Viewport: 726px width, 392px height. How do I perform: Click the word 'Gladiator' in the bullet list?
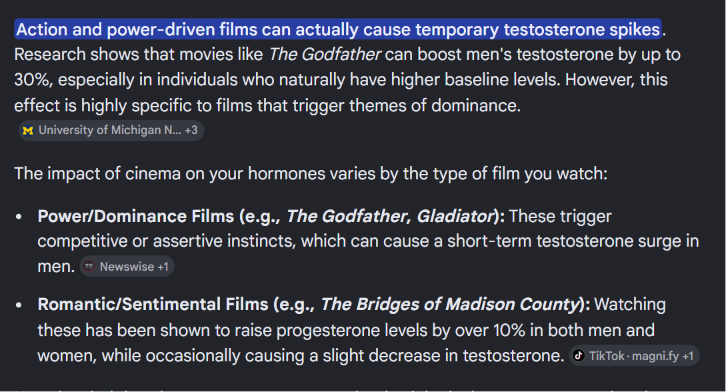[x=454, y=216]
